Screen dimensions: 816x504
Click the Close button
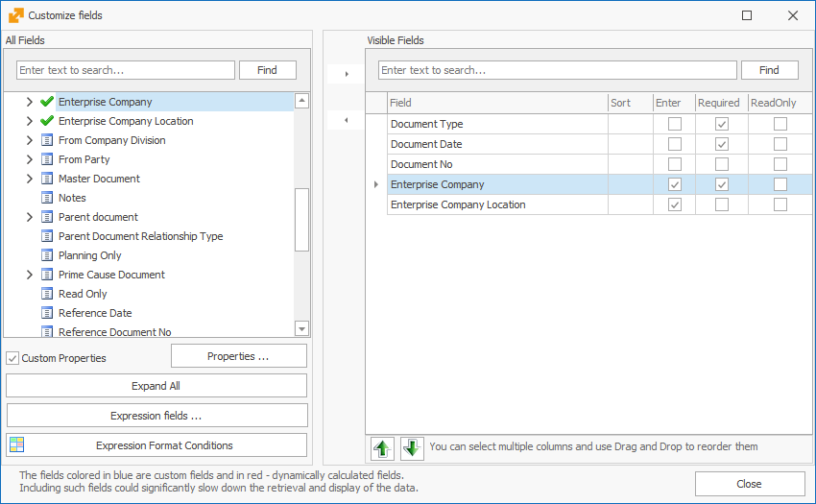tap(750, 484)
